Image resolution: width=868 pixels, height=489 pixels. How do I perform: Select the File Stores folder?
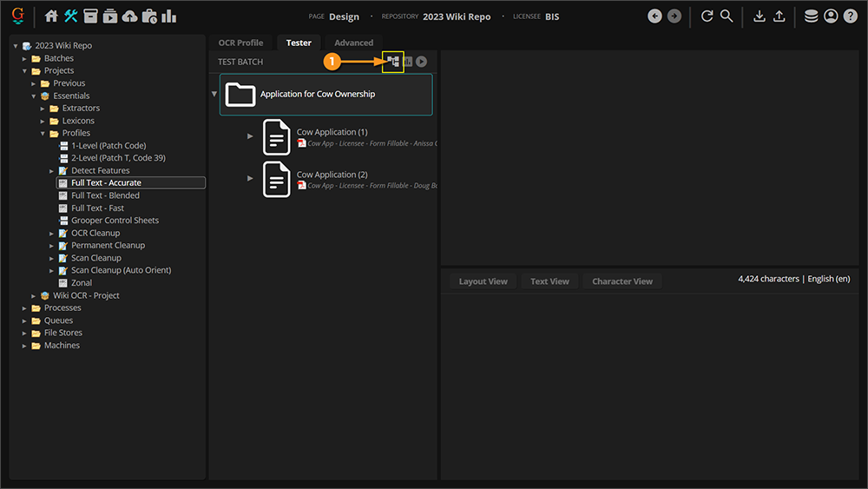(63, 333)
